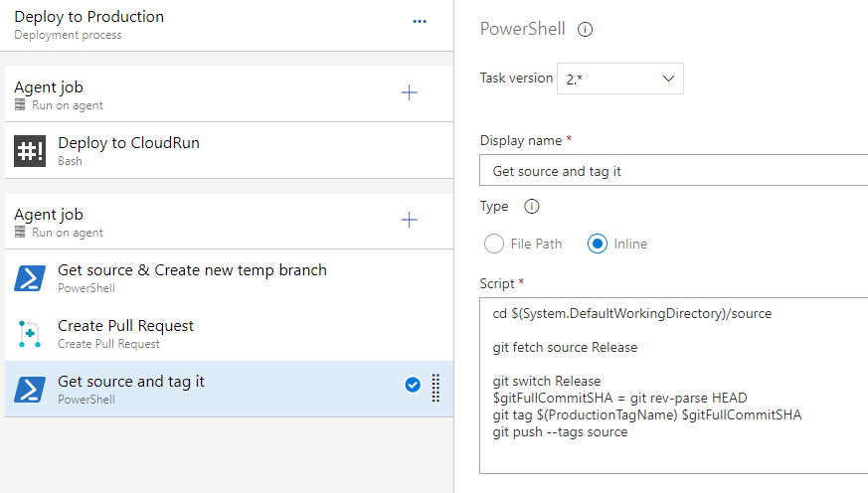
Task: Click the blue checkmark on Get source and tag it
Action: pyautogui.click(x=413, y=385)
